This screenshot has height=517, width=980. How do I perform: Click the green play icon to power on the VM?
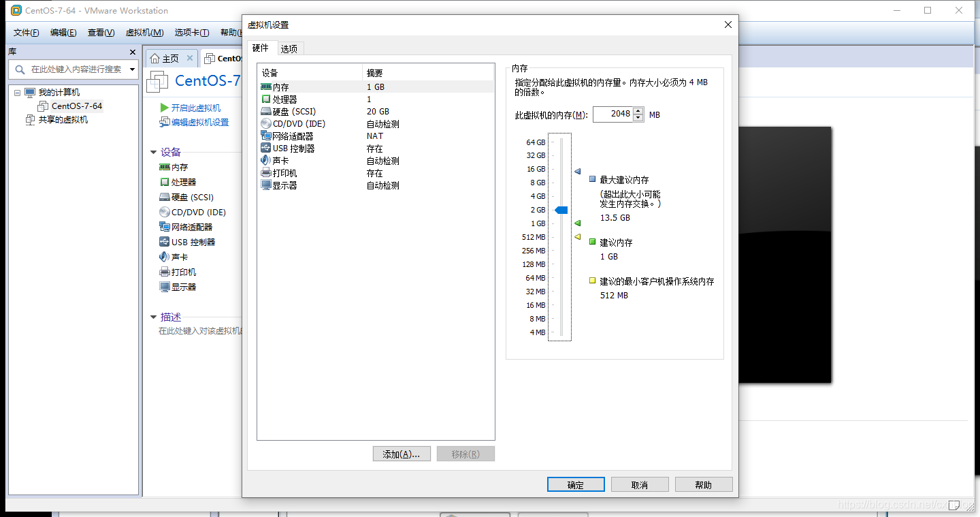click(164, 108)
